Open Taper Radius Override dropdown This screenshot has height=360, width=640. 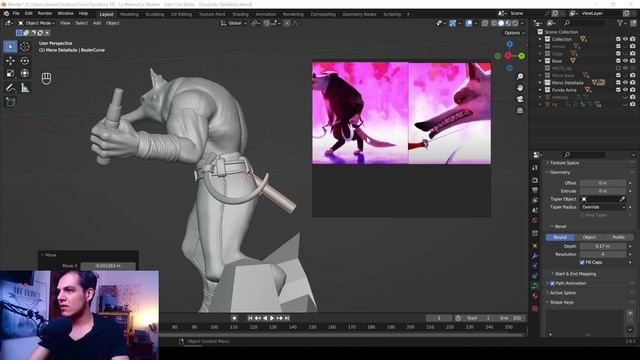click(603, 207)
